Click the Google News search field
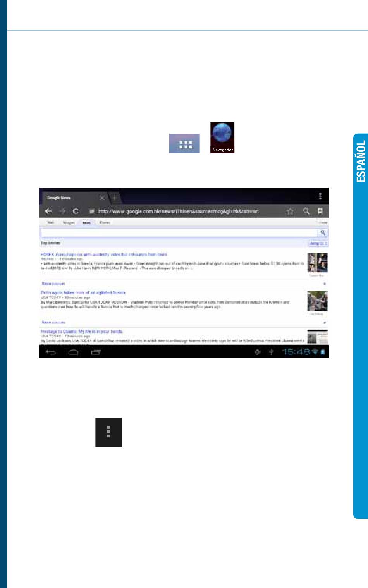Viewport: 368px width, 588px height. tap(179, 232)
